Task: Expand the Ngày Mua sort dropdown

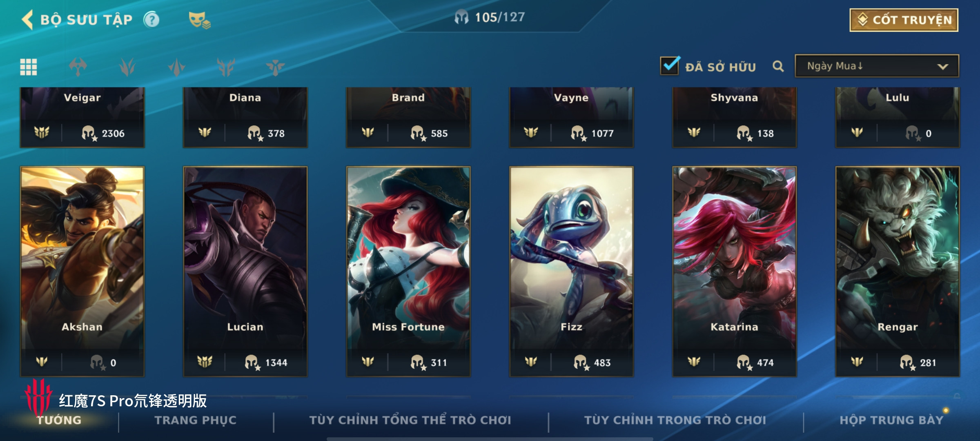Action: pos(877,66)
